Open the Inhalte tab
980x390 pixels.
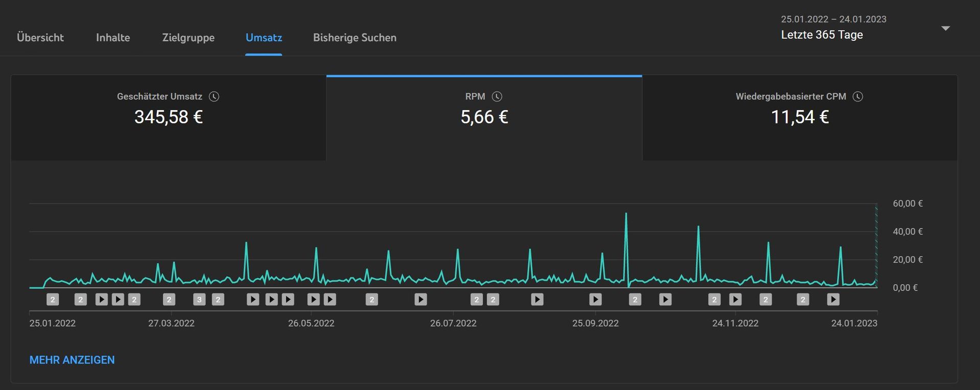(113, 38)
